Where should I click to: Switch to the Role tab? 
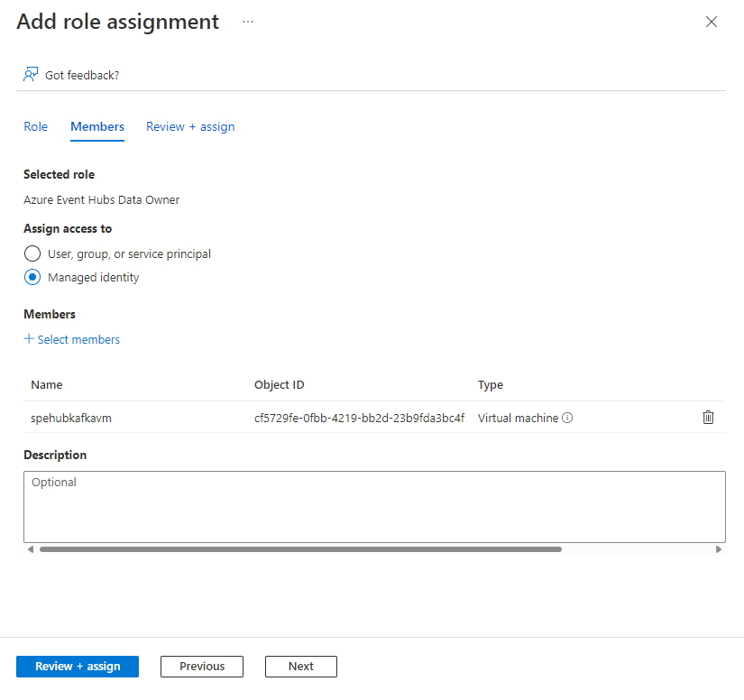35,126
